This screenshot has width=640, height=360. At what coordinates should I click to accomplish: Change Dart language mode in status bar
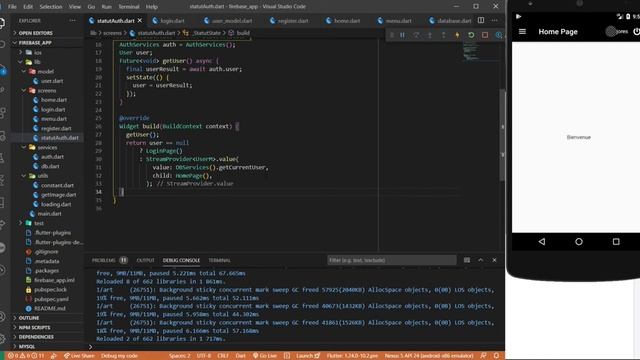(x=240, y=356)
